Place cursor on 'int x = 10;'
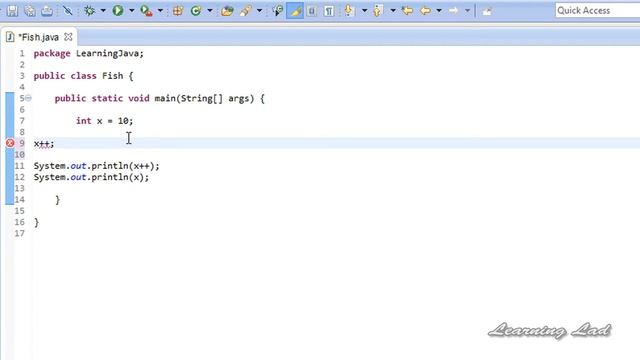The width and height of the screenshot is (640, 360). point(104,121)
